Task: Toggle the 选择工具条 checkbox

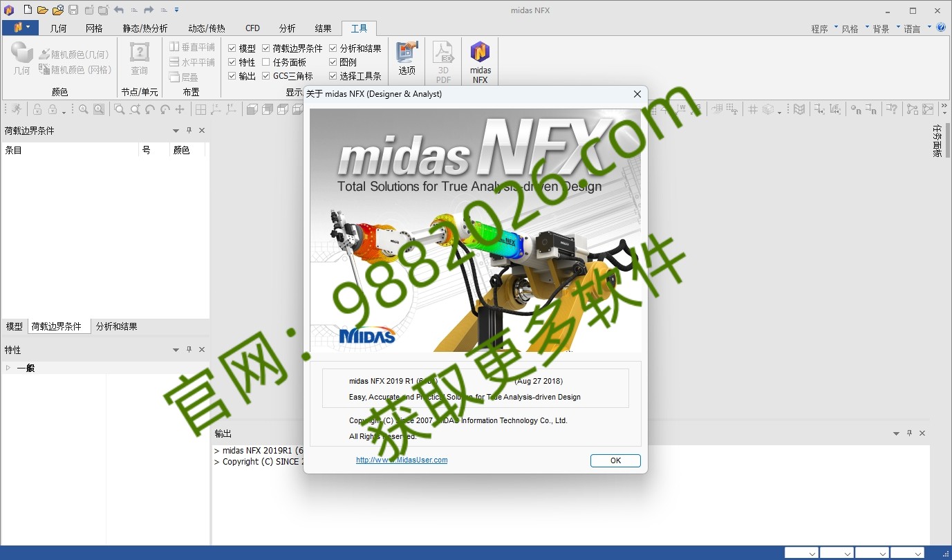Action: click(333, 76)
